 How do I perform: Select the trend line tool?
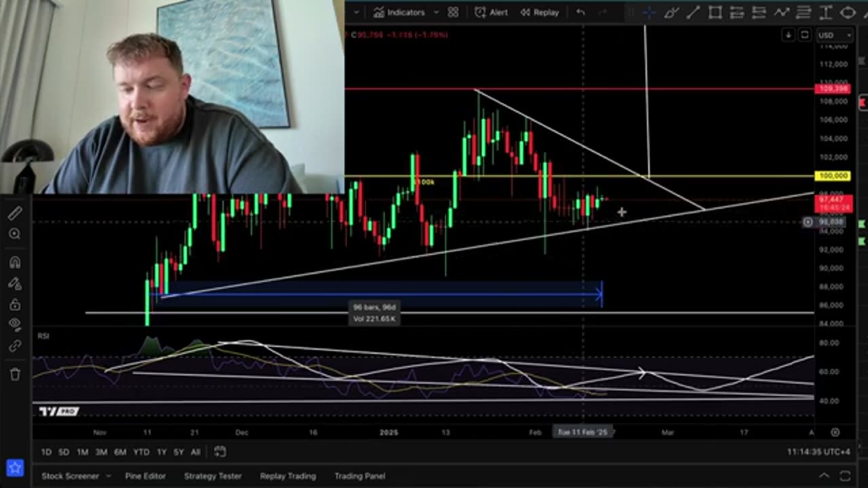(693, 12)
